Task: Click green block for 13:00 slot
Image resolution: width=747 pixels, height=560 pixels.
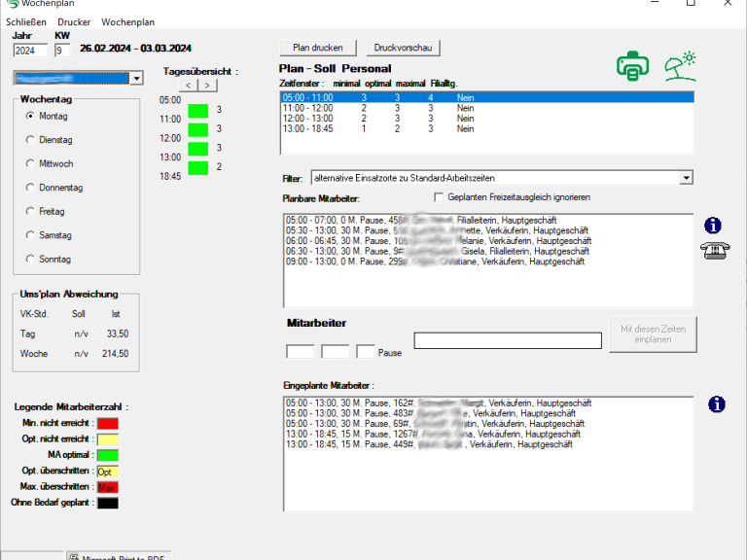Action: point(198,167)
